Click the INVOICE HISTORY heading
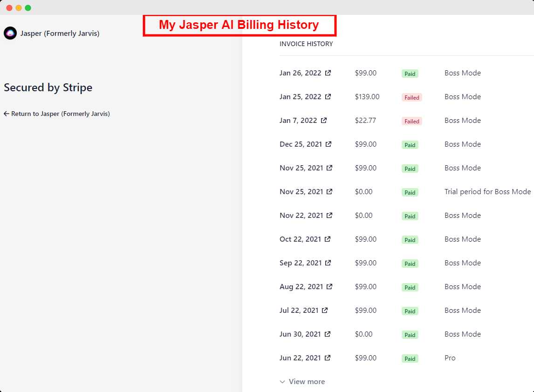 click(x=306, y=44)
